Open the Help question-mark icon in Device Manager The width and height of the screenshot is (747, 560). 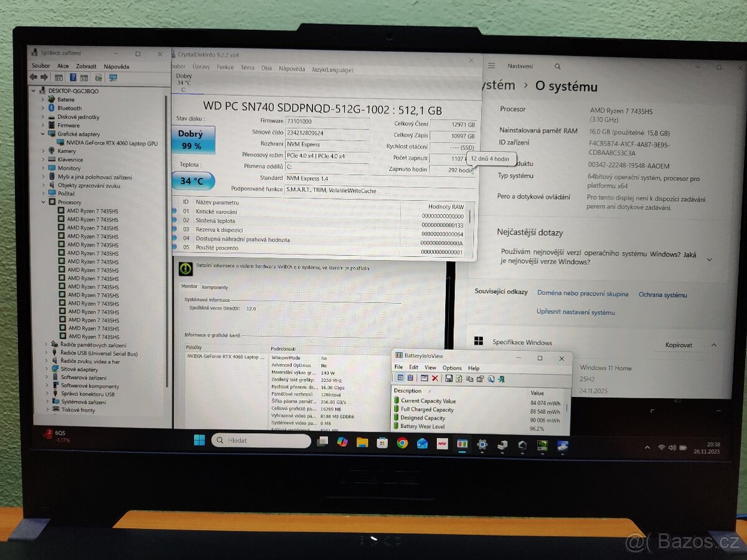pyautogui.click(x=73, y=77)
